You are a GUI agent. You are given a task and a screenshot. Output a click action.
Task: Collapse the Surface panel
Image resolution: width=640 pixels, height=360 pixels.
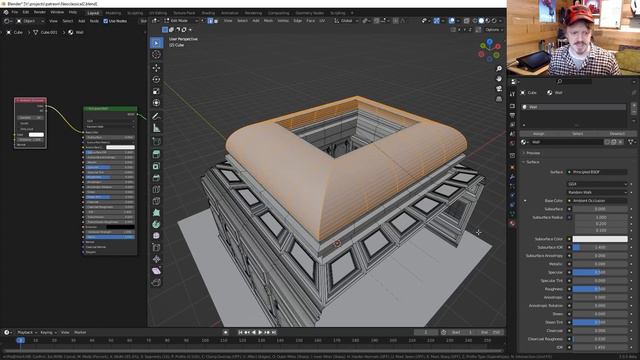coord(532,162)
